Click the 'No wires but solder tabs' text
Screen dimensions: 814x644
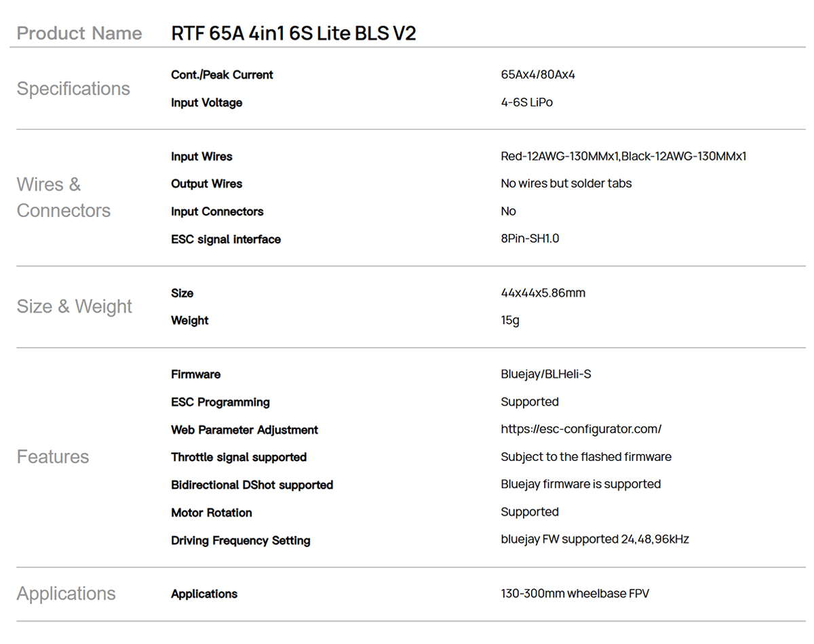(x=566, y=184)
